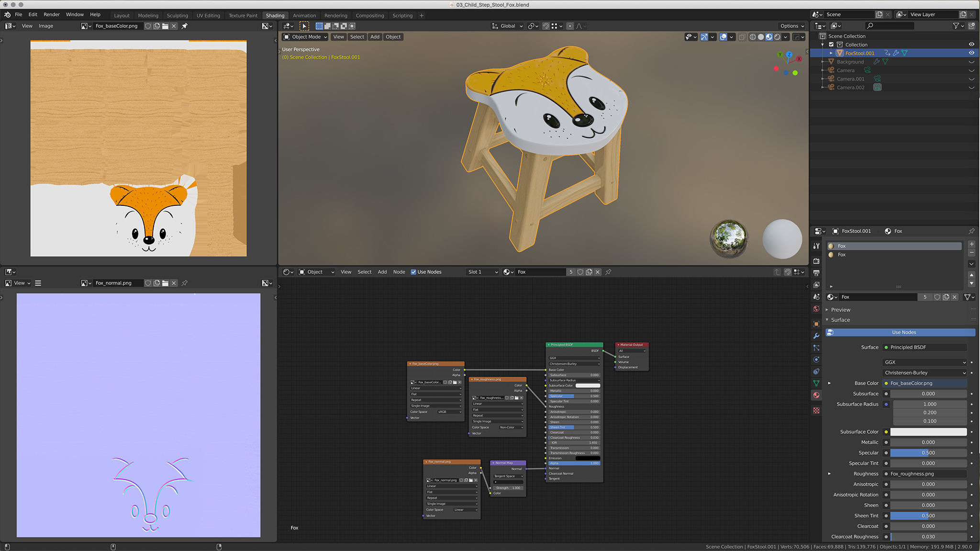Toggle snapping magnet in viewport header
The image size is (980, 551).
[546, 26]
